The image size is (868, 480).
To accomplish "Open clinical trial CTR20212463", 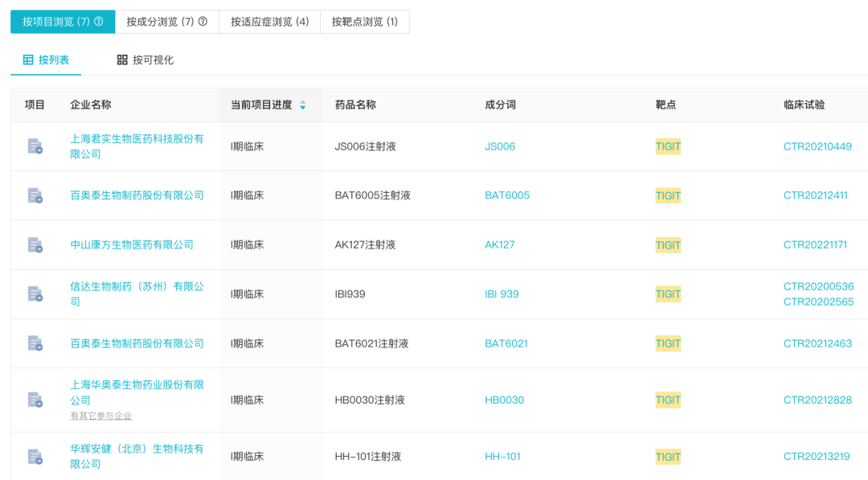I will (x=817, y=343).
